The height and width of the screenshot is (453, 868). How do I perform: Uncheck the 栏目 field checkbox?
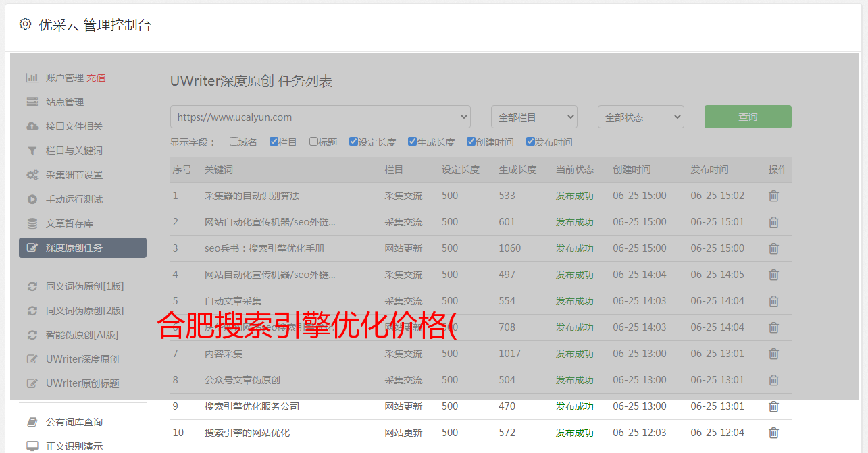[274, 142]
